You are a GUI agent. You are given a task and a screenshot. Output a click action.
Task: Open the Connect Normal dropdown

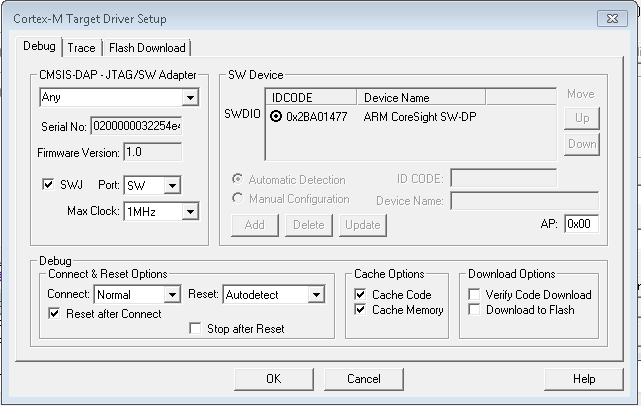(x=137, y=294)
